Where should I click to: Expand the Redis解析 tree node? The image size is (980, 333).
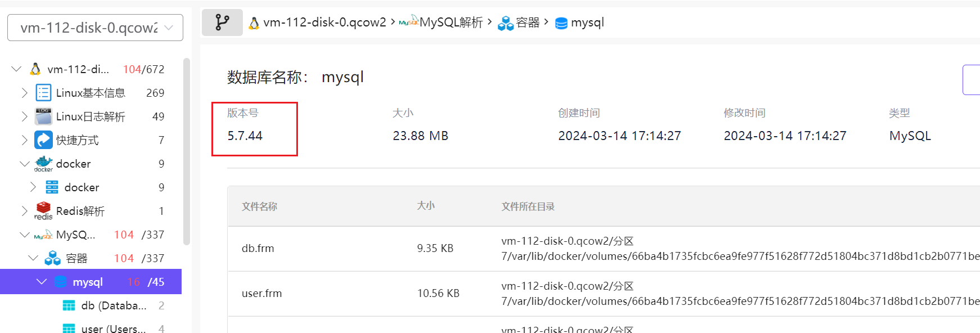coord(24,211)
